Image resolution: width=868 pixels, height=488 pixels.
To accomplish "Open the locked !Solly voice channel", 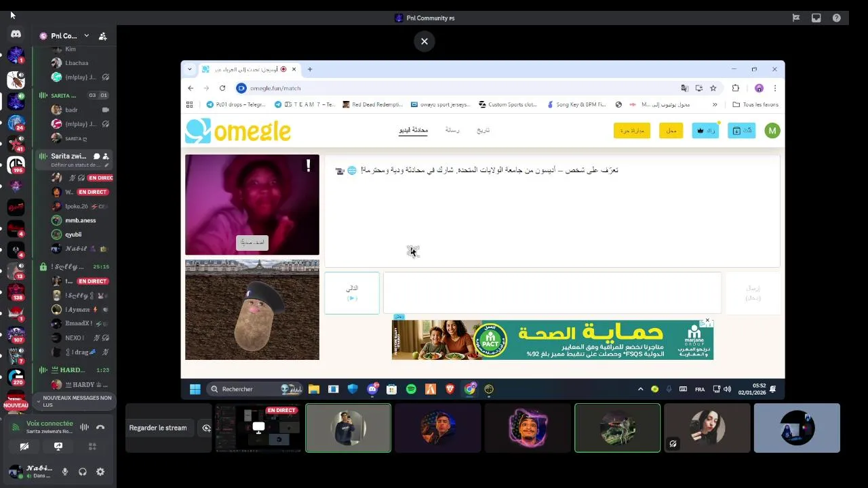I will pyautogui.click(x=73, y=266).
